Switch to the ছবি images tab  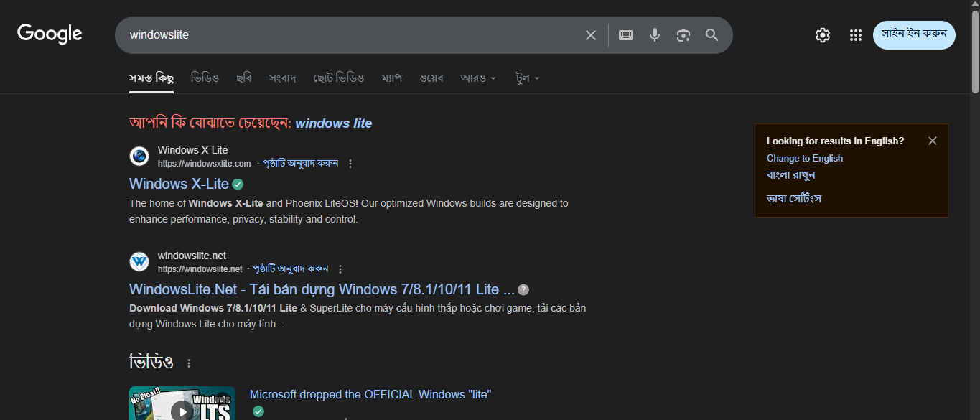243,78
